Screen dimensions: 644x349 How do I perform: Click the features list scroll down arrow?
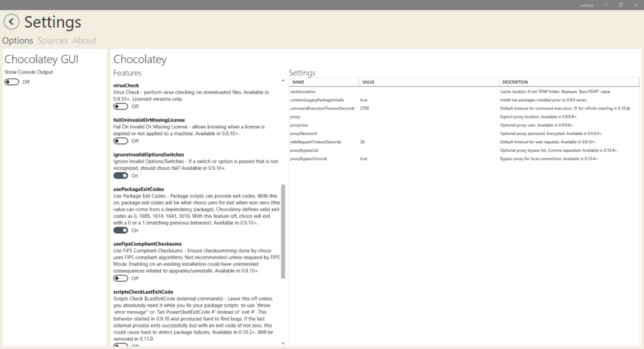tap(282, 343)
